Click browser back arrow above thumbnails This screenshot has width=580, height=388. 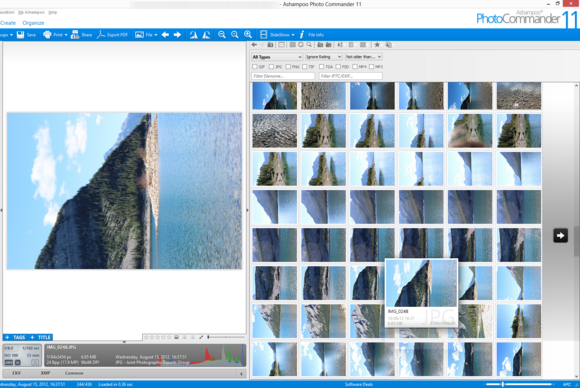[254, 45]
